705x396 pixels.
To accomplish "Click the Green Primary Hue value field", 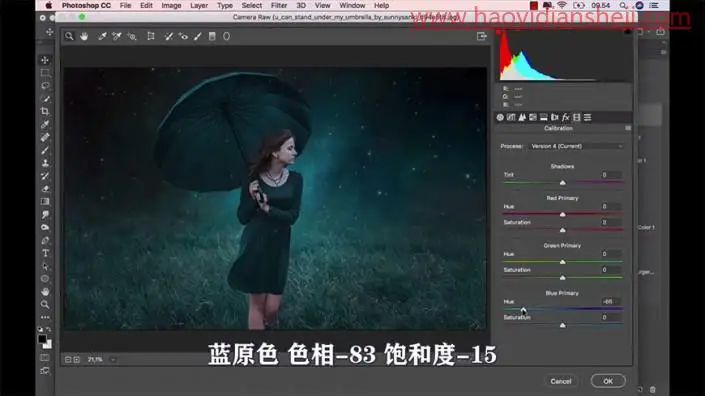I will 611,254.
